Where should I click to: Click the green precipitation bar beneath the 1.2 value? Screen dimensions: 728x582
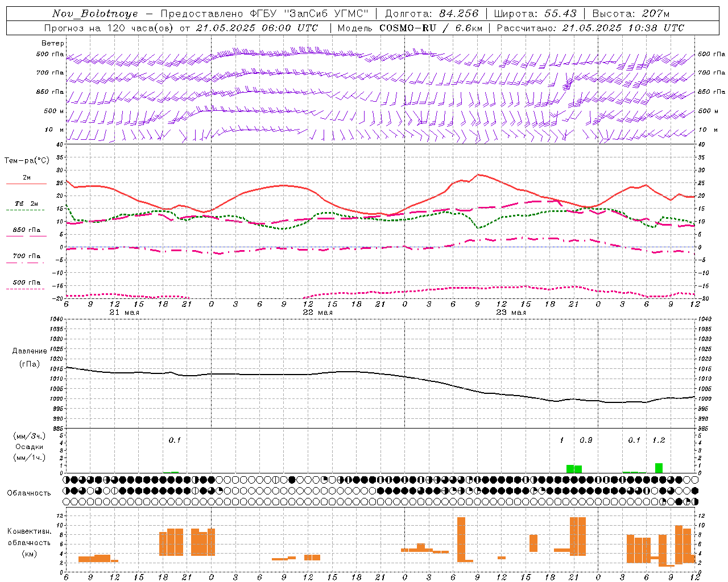click(x=659, y=468)
